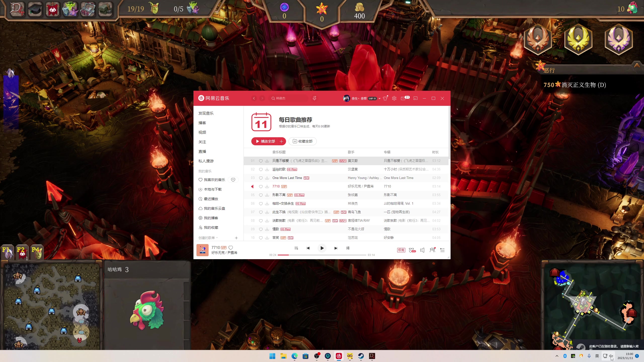
Task: Like song One More Last Time
Action: (261, 178)
